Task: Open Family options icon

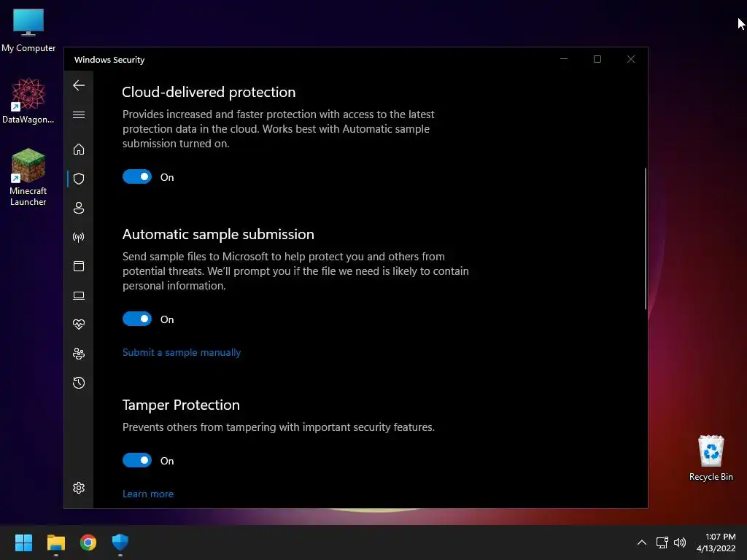Action: (x=79, y=354)
